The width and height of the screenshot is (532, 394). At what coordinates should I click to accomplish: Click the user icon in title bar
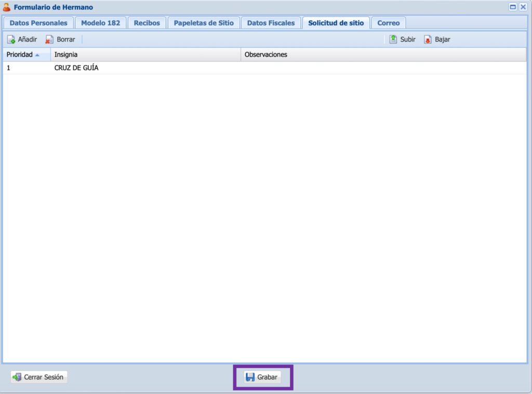pyautogui.click(x=7, y=7)
